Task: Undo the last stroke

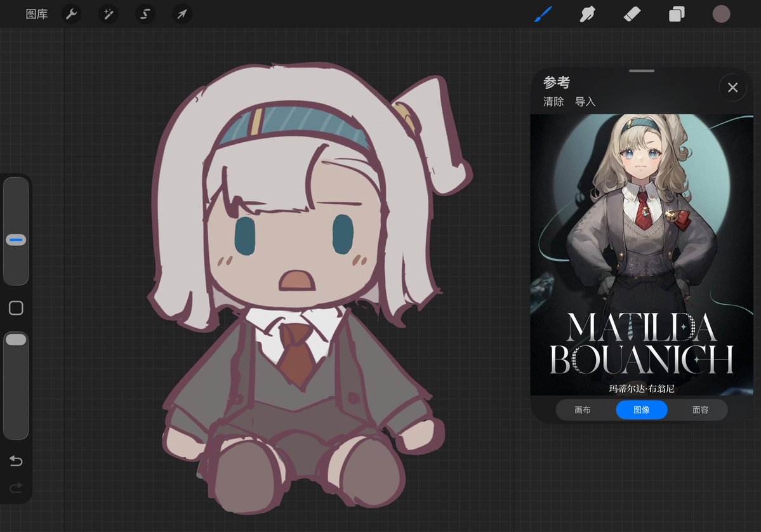Action: (16, 460)
